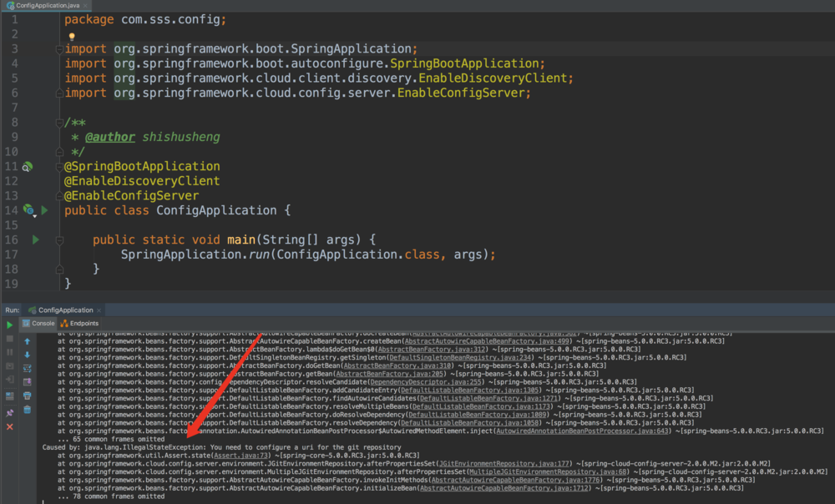The height and width of the screenshot is (504, 835).
Task: Open DefaultListableBeanFactory.java:1305 link
Action: 469,391
